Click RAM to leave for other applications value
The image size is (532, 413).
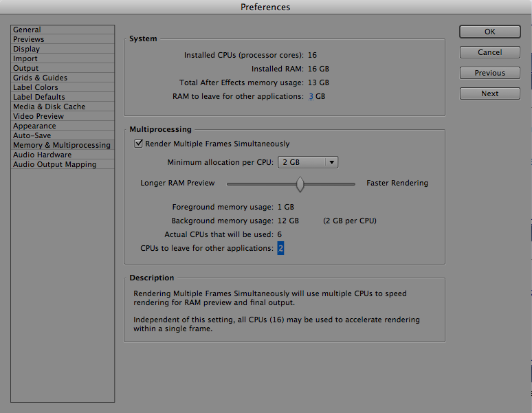311,97
